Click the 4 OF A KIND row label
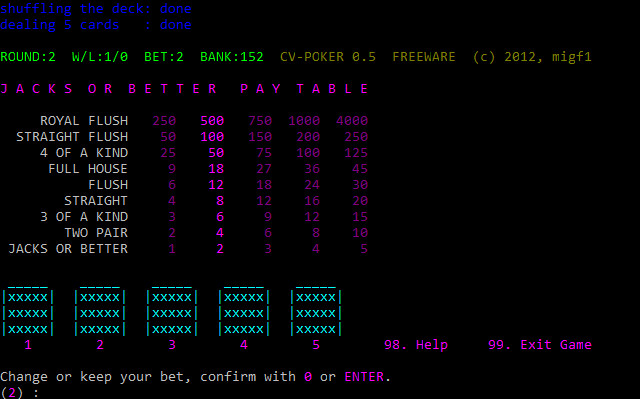Image resolution: width=640 pixels, height=399 pixels. pyautogui.click(x=84, y=153)
